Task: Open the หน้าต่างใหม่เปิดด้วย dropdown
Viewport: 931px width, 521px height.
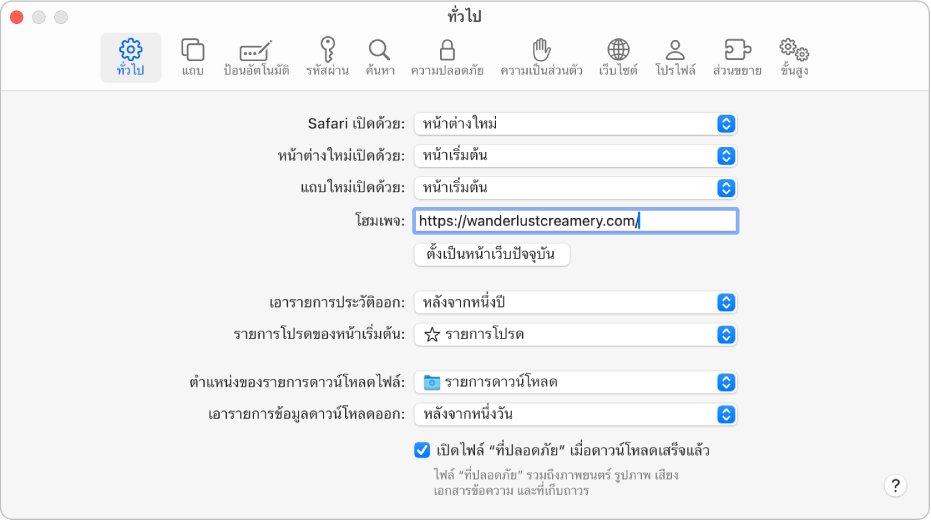Action: point(576,155)
